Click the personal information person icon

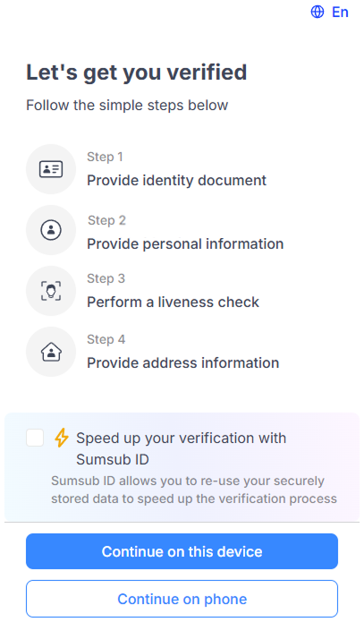[51, 230]
